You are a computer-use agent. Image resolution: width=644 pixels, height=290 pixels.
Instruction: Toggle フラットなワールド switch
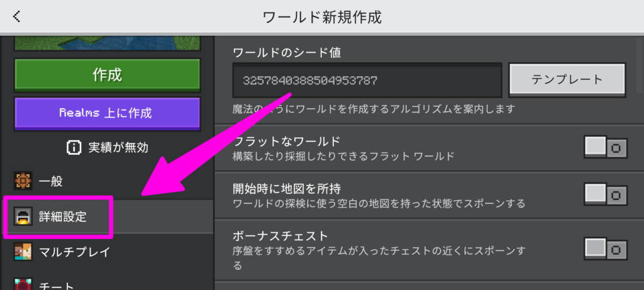tap(606, 147)
